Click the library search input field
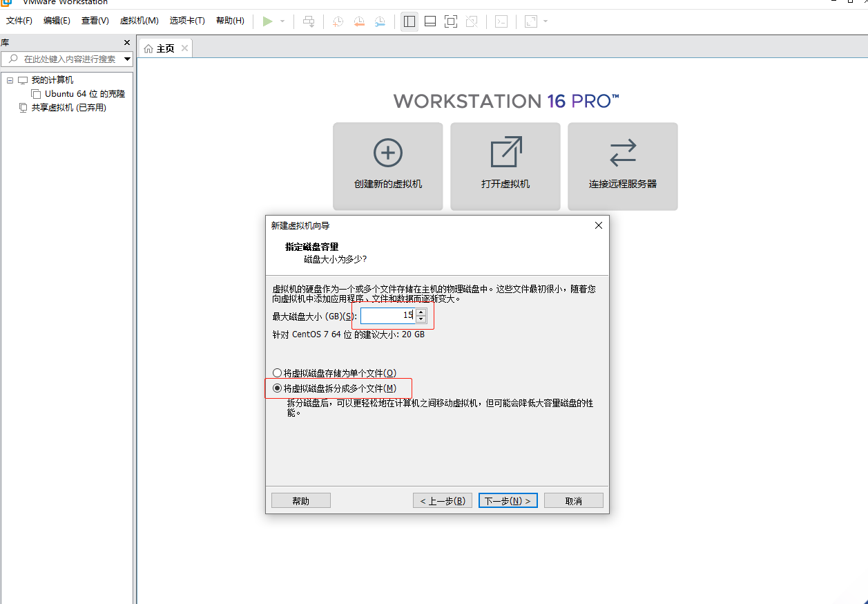868x604 pixels. tap(68, 59)
